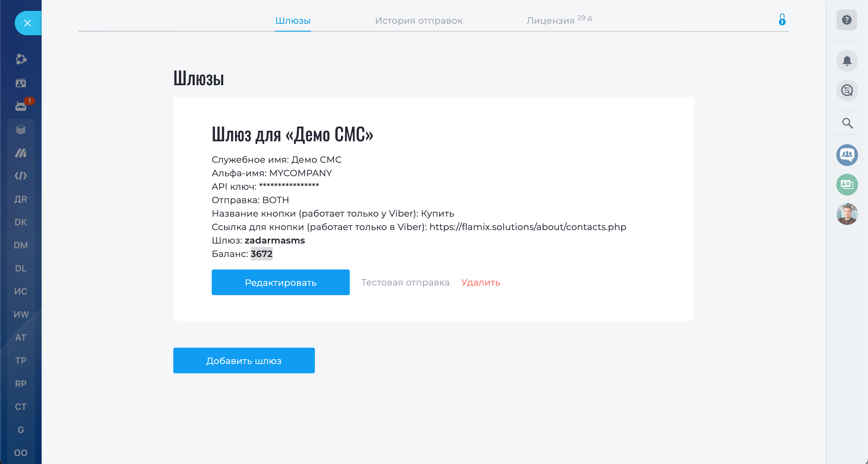Click the Тестовая отправка link
868x464 pixels.
tap(405, 282)
